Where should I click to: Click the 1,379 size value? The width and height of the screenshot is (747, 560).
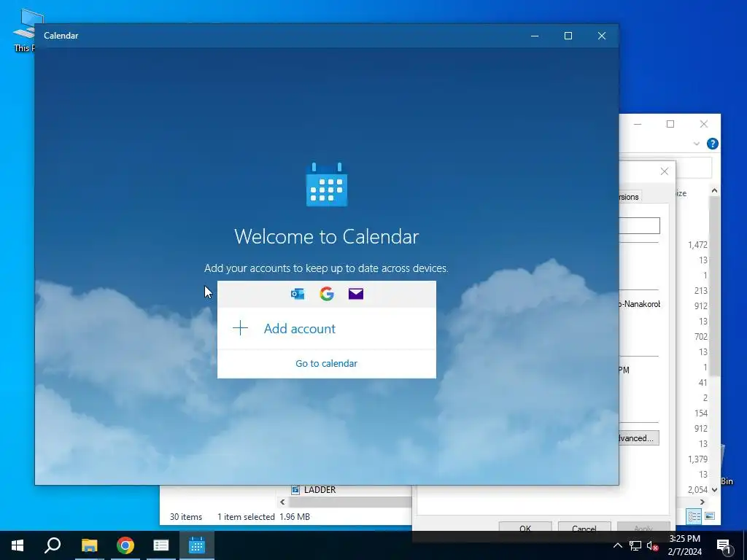(697, 459)
